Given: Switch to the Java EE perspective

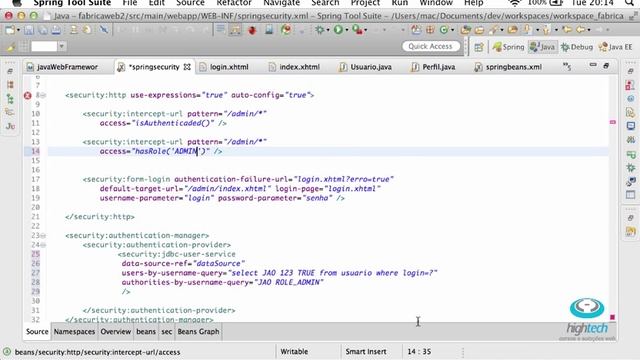Looking at the screenshot, I should point(616,47).
